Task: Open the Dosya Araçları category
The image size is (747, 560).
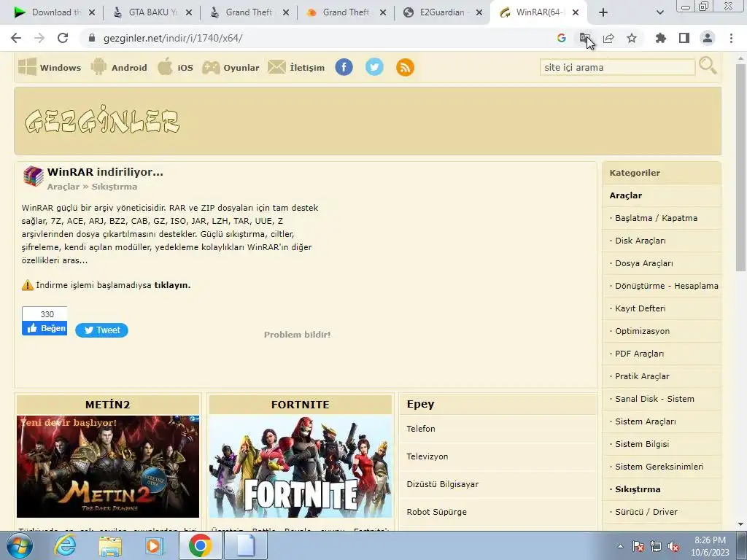Action: point(643,263)
